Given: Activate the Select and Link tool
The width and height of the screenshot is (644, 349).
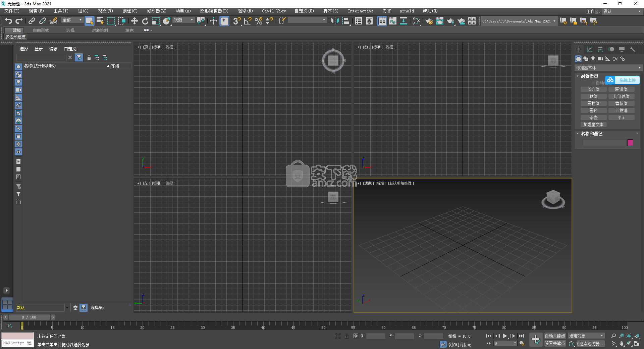Looking at the screenshot, I should [32, 21].
